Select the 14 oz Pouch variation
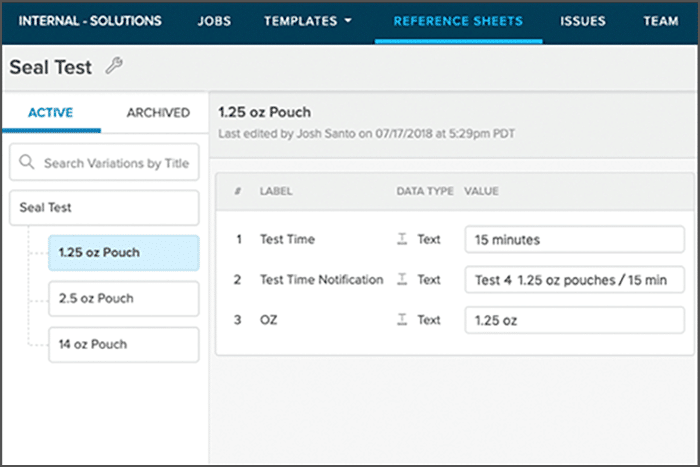Image resolution: width=700 pixels, height=467 pixels. [x=124, y=345]
